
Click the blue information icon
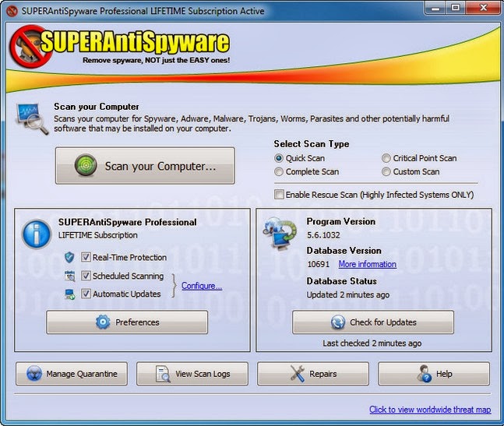37,234
